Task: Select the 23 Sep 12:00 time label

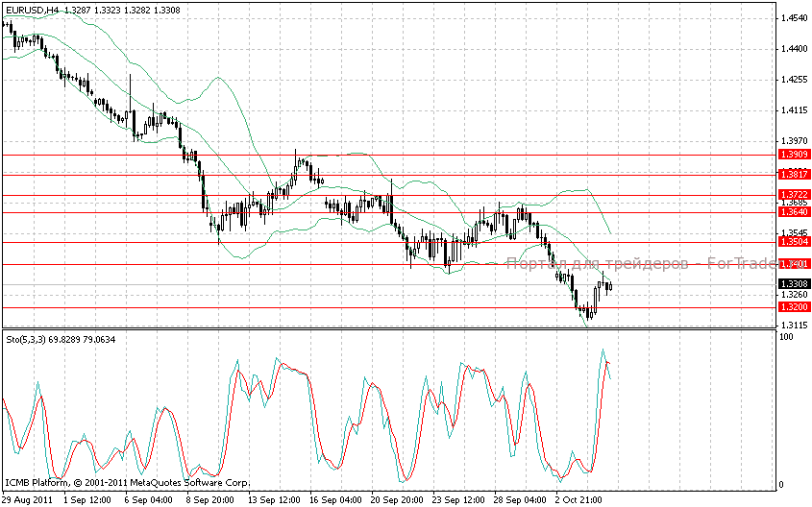Action: [457, 499]
